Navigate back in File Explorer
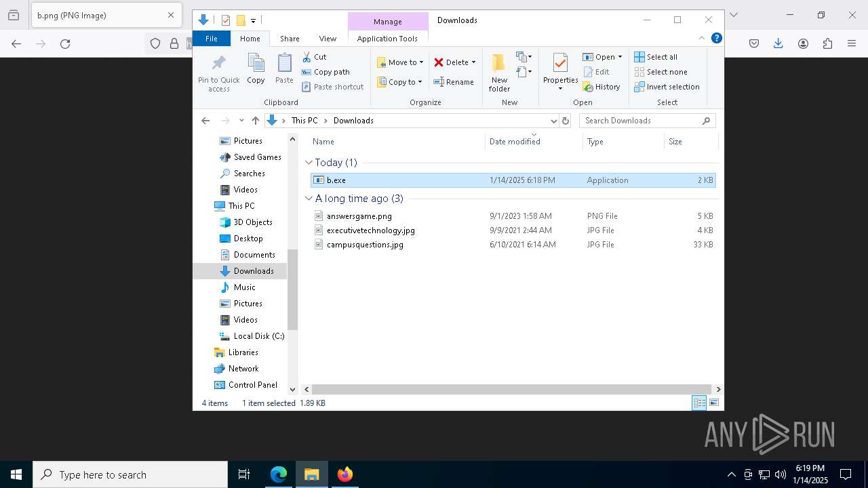868x488 pixels. pyautogui.click(x=205, y=121)
